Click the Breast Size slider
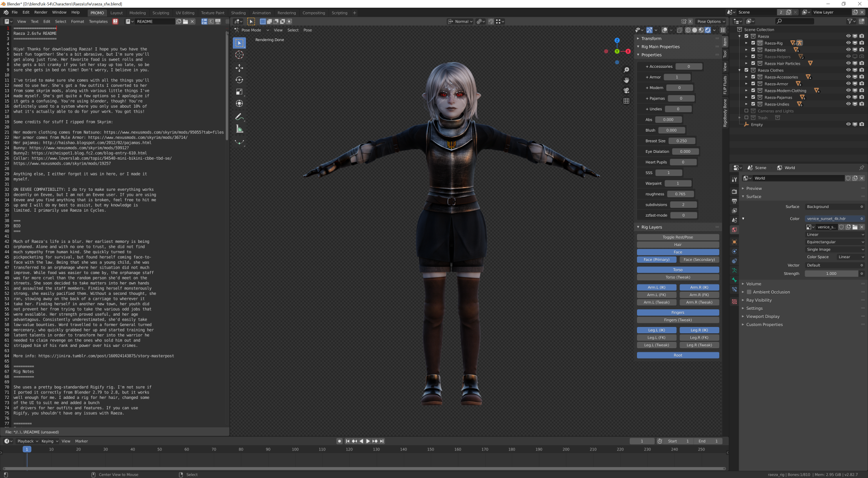 click(682, 141)
